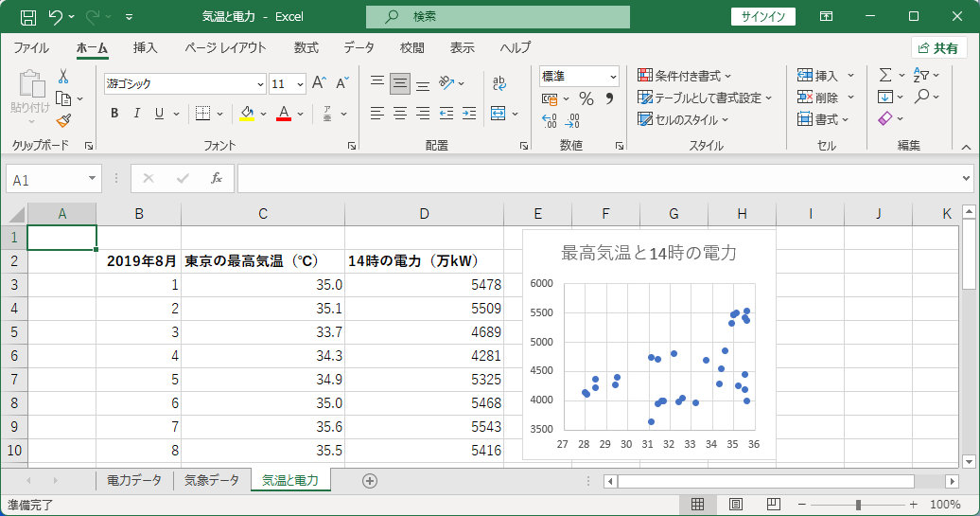Click the Increase Indent icon
The image size is (980, 516).
coord(469,114)
